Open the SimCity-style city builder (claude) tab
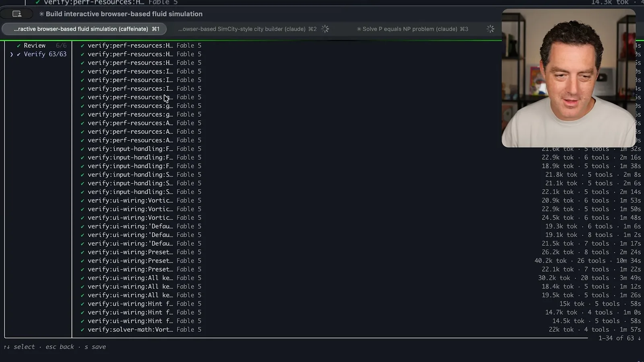Screen dimensions: 644x362 (248, 29)
